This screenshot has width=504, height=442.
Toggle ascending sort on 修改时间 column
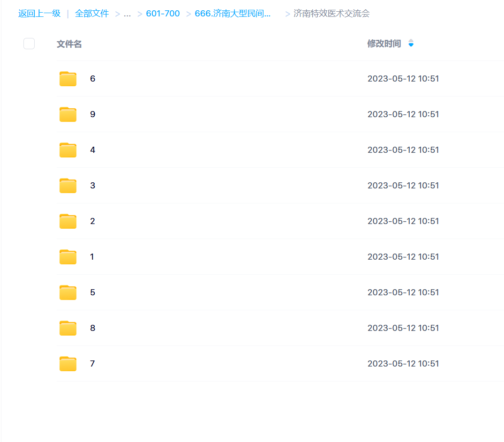pyautogui.click(x=410, y=41)
